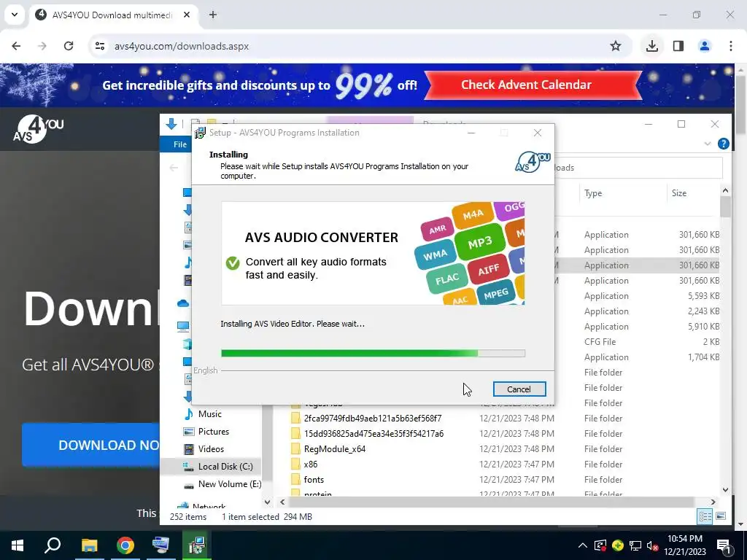Open Chrome three-dot menu
747x560 pixels.
[x=731, y=46]
